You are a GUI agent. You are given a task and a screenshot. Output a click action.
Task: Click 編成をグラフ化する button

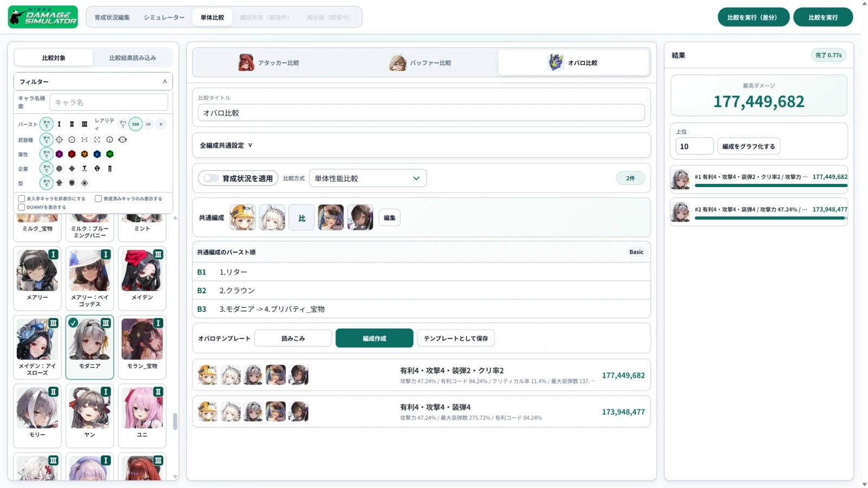pyautogui.click(x=749, y=146)
